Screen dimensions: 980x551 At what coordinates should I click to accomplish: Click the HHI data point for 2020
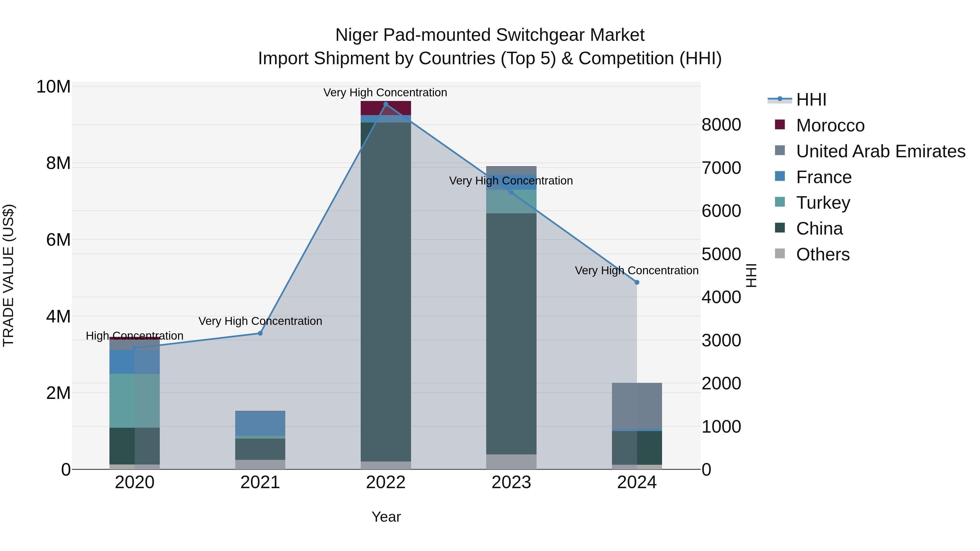coord(135,348)
